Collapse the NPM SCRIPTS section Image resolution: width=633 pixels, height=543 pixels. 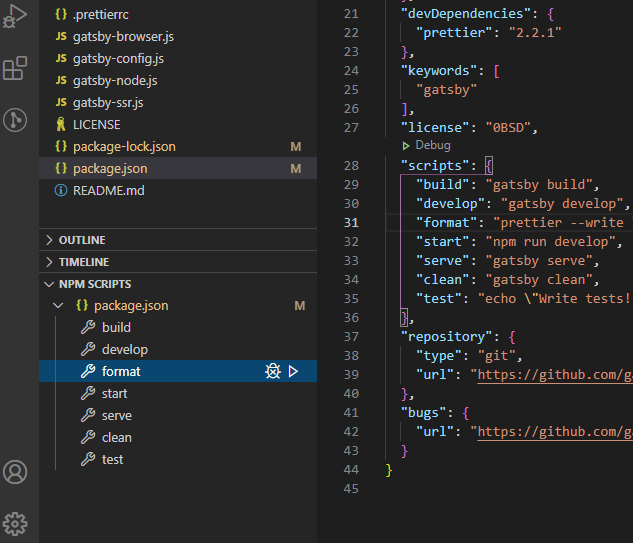[178, 284]
